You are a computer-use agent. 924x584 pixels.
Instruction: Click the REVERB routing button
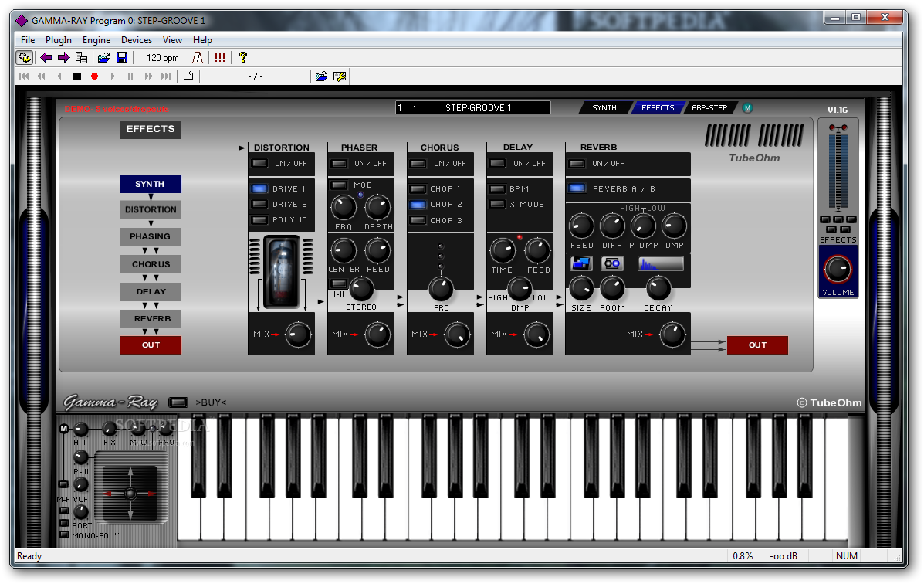click(x=151, y=318)
